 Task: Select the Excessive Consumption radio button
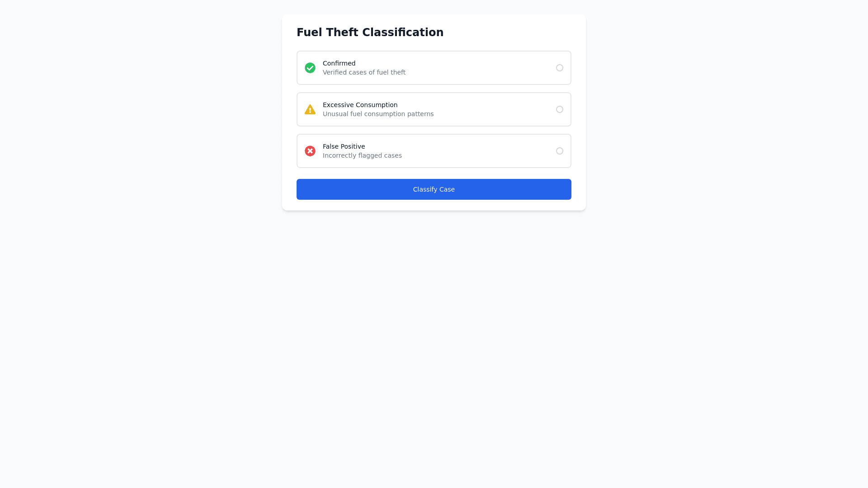tap(560, 109)
